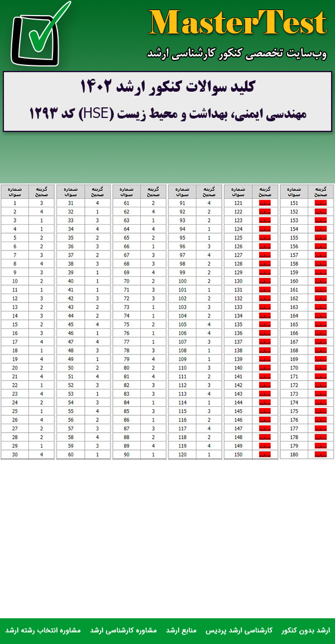The image size is (335, 644).
Task: Select the question number 60 cell
Action: click(70, 454)
